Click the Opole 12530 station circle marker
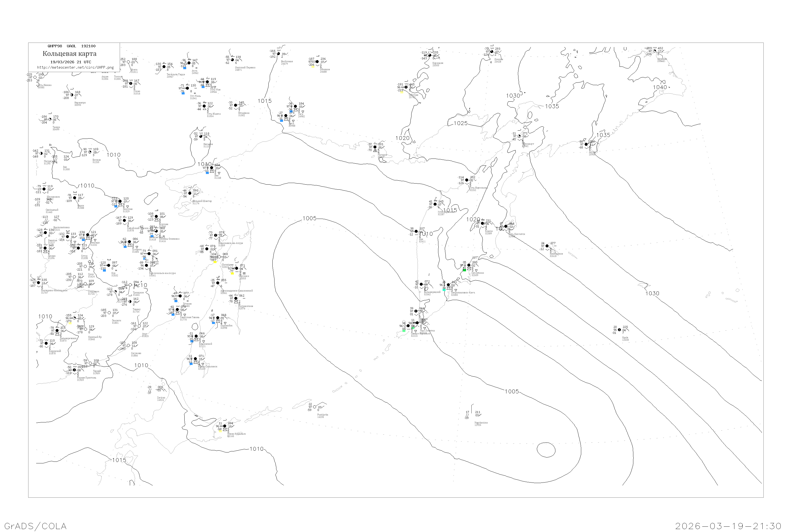798x532 pixels. [619, 330]
